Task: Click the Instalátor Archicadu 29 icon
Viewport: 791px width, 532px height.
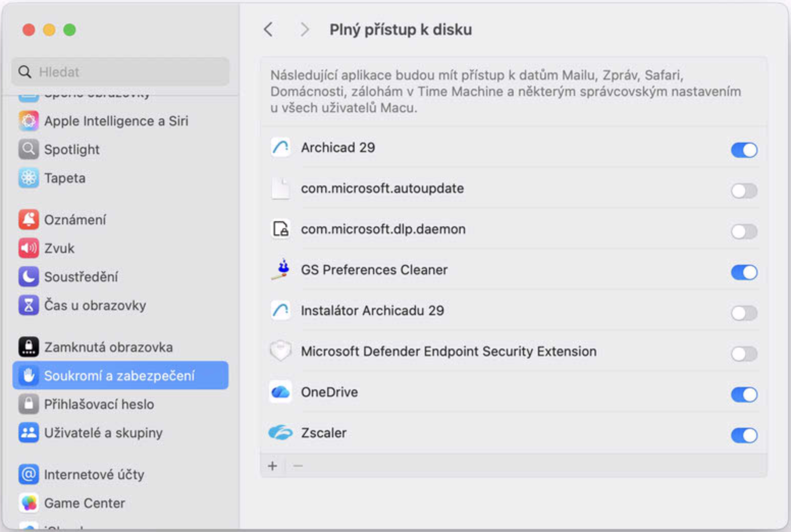Action: [281, 310]
